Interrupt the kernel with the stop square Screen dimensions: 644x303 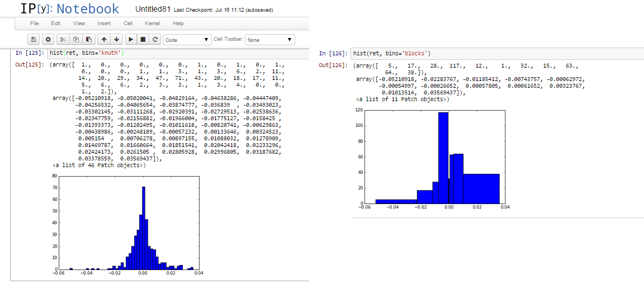143,40
